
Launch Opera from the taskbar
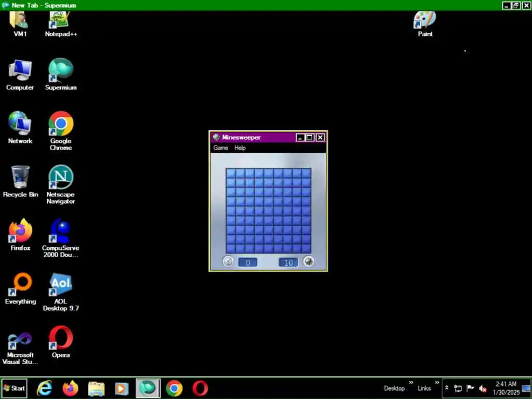click(200, 388)
